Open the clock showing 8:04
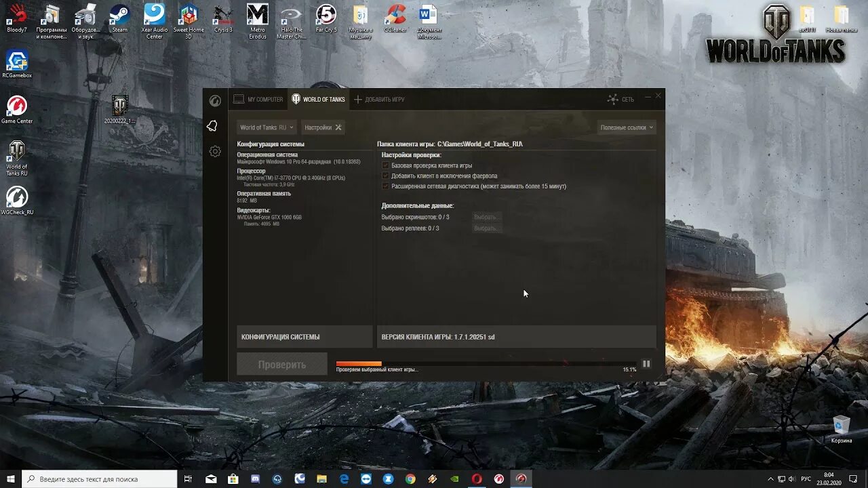This screenshot has width=868, height=488. 829,479
